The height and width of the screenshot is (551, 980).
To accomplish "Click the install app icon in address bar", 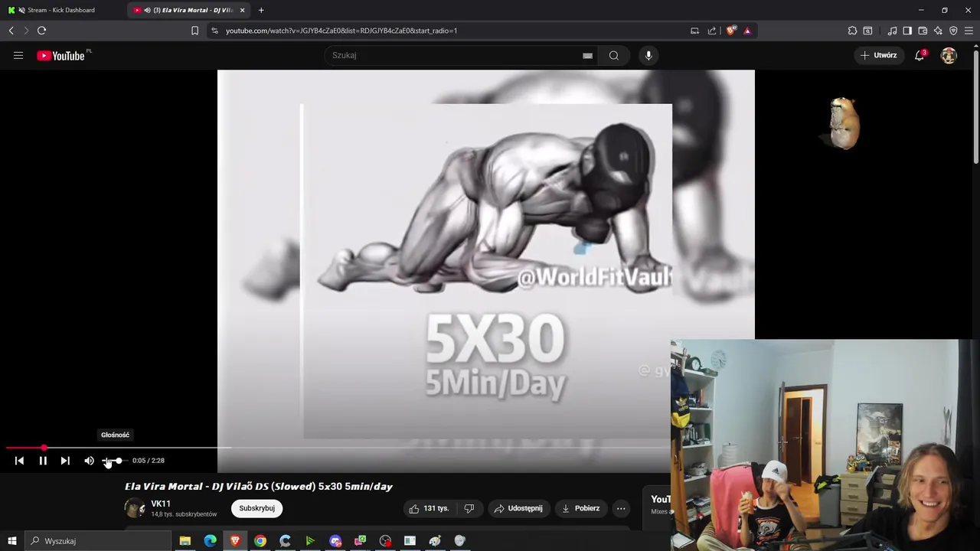I will (694, 31).
